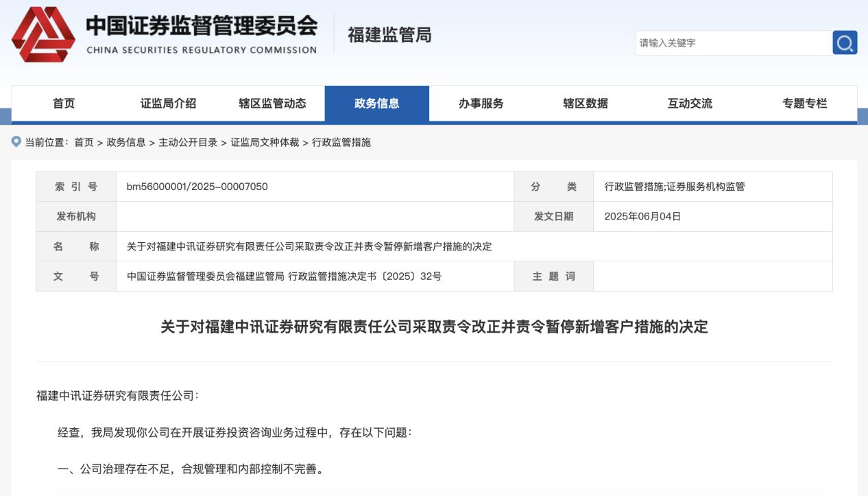
Task: Click the 主题词 table label
Action: pyautogui.click(x=554, y=276)
